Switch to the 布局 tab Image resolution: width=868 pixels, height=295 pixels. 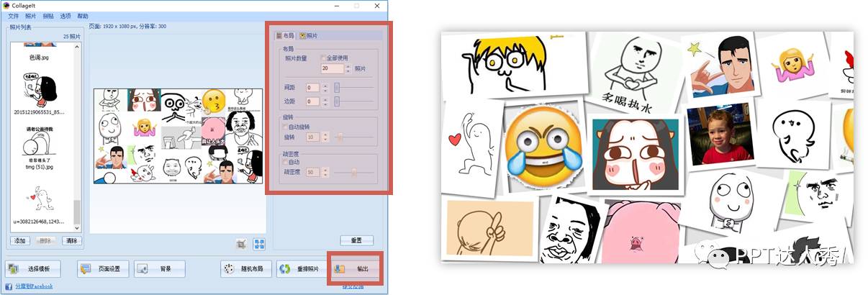click(x=286, y=35)
